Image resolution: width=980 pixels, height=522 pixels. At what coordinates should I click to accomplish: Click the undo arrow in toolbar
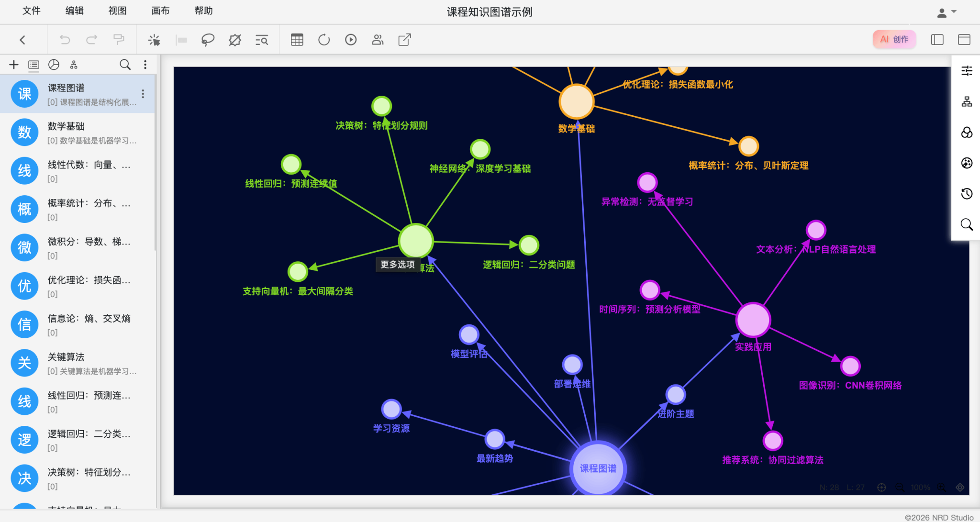[65, 40]
